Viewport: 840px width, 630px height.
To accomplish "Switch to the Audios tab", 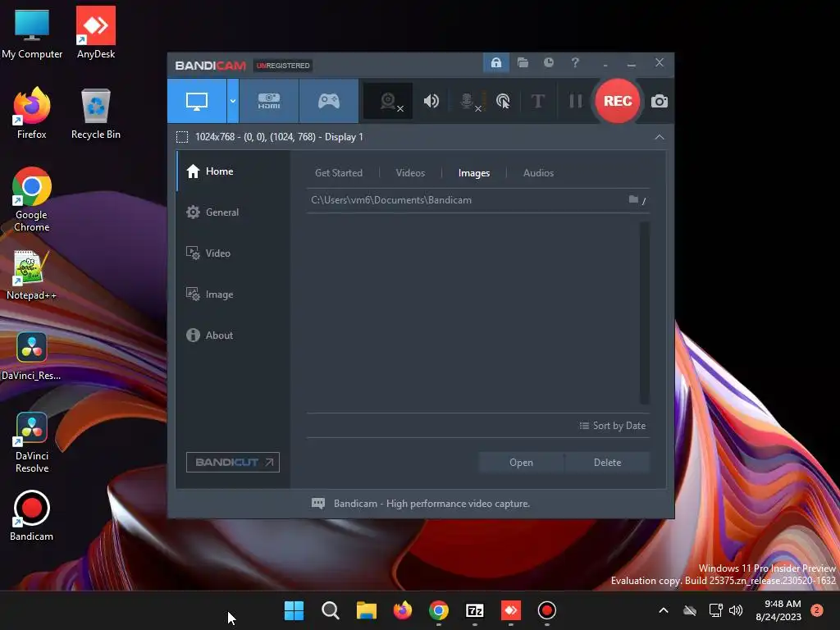I will pos(538,173).
